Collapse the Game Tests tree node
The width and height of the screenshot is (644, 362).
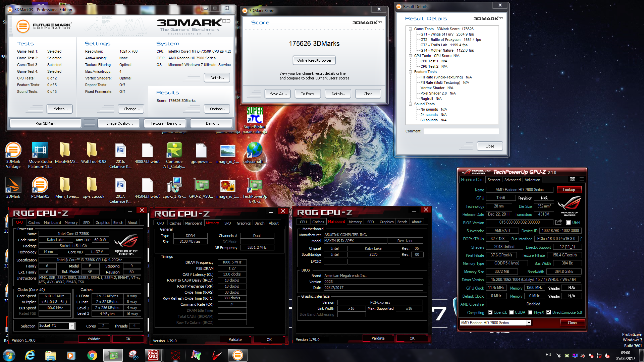(x=410, y=29)
